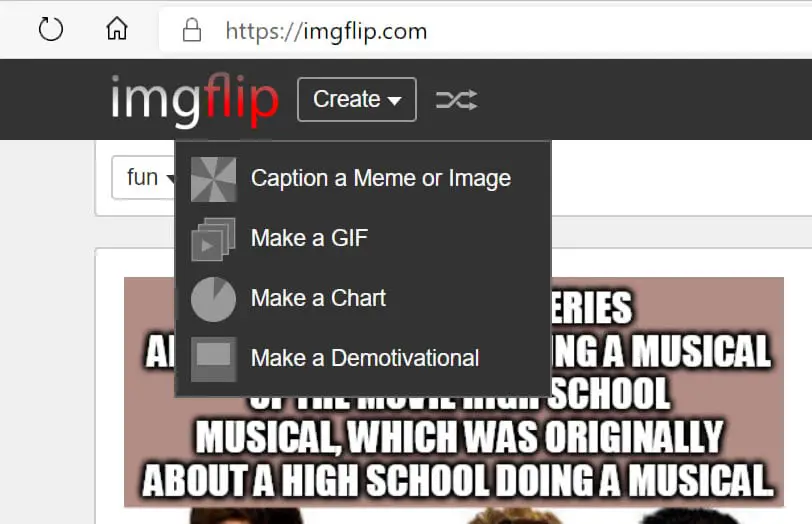This screenshot has height=524, width=812.
Task: Collapse the Create dropdown button
Action: (x=357, y=99)
